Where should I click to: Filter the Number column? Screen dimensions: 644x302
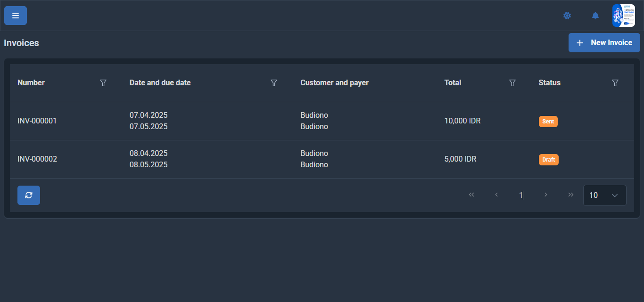coord(103,83)
